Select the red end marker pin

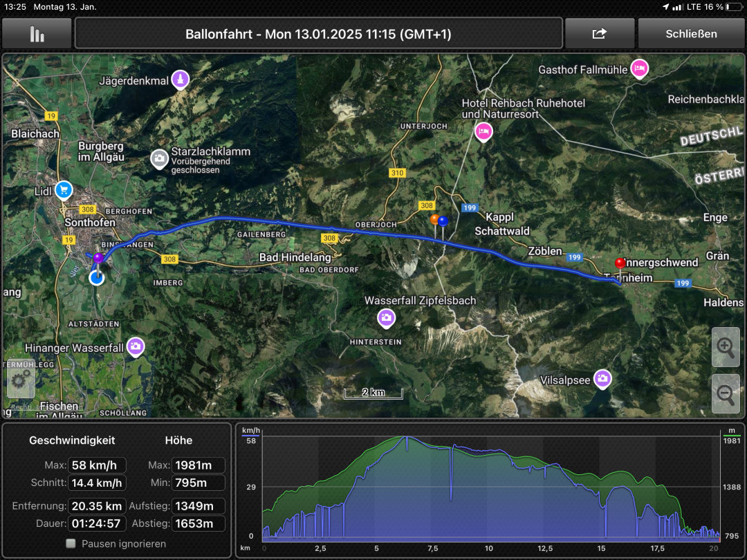pos(620,264)
